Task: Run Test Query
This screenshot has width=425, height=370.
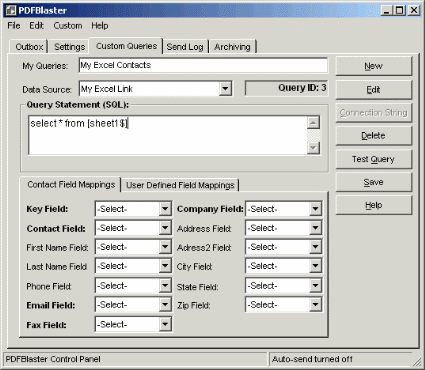Action: [373, 159]
